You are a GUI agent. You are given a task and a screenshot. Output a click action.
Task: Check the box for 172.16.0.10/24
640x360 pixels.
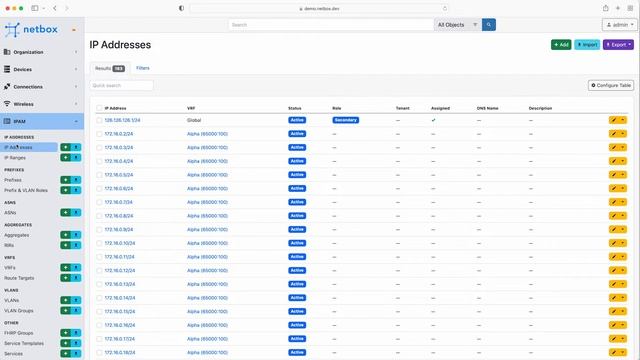point(99,243)
